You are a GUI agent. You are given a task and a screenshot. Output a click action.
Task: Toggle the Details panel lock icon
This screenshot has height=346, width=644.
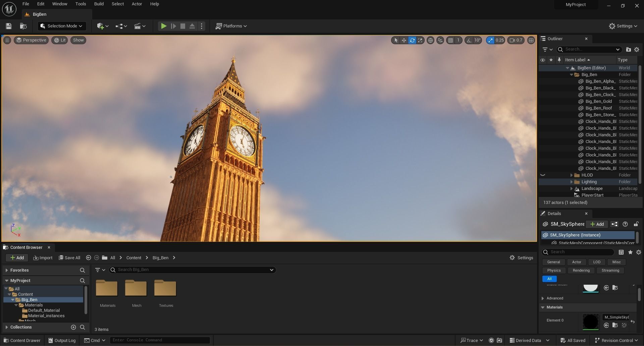[636, 224]
